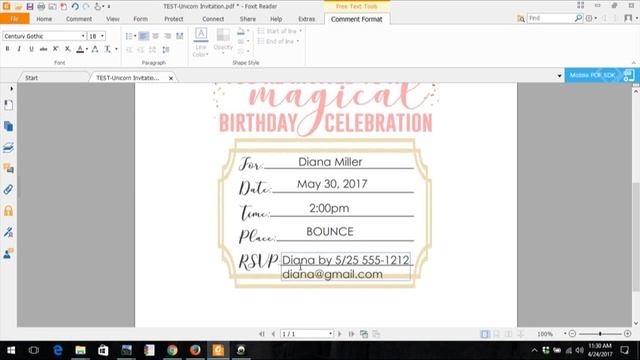This screenshot has width=640, height=360.
Task: Click the Mobile PDF SDK banner
Action: (602, 75)
